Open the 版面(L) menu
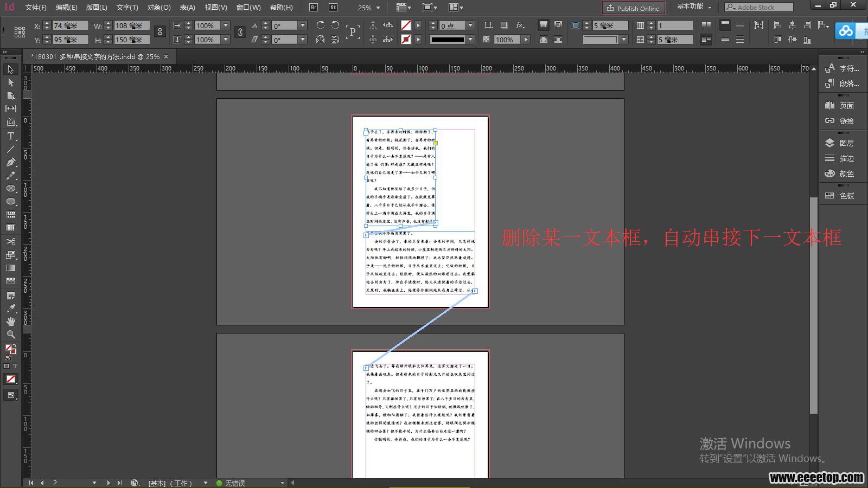Viewport: 868px width, 488px height. tap(97, 8)
